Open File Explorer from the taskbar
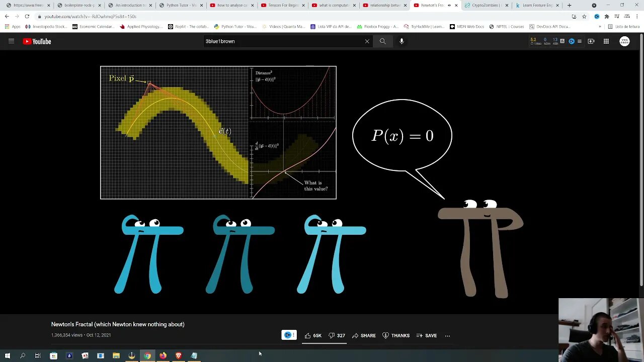Image resolution: width=644 pixels, height=362 pixels. 116,355
